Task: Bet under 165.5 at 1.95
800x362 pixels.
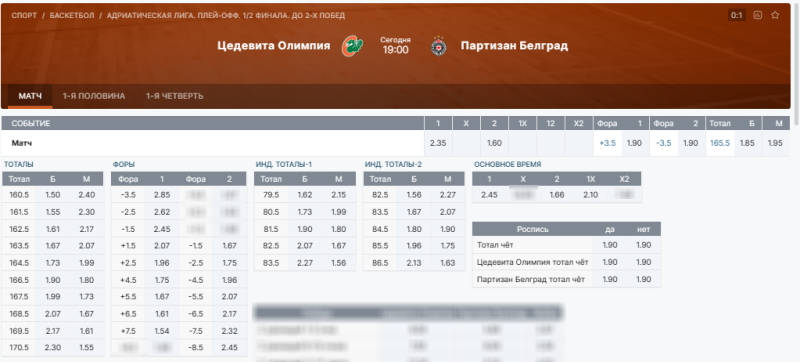Action: point(776,143)
